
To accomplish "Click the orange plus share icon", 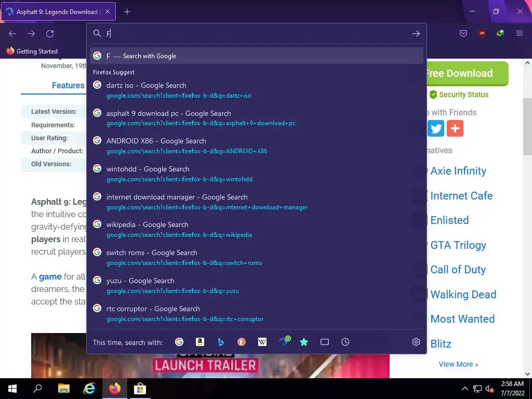I will click(x=455, y=128).
